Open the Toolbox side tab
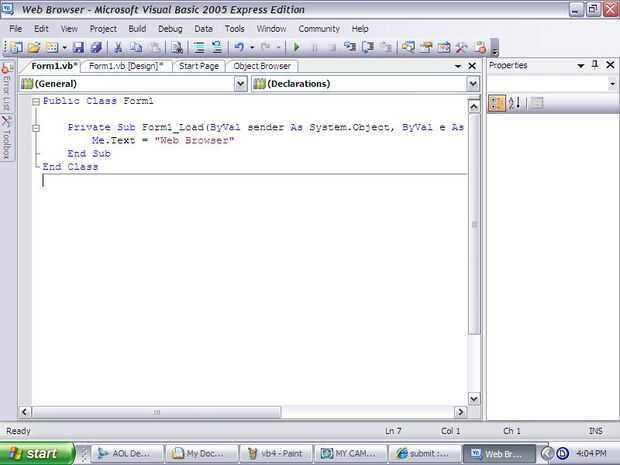Screen dimensions: 620x465 (7, 137)
